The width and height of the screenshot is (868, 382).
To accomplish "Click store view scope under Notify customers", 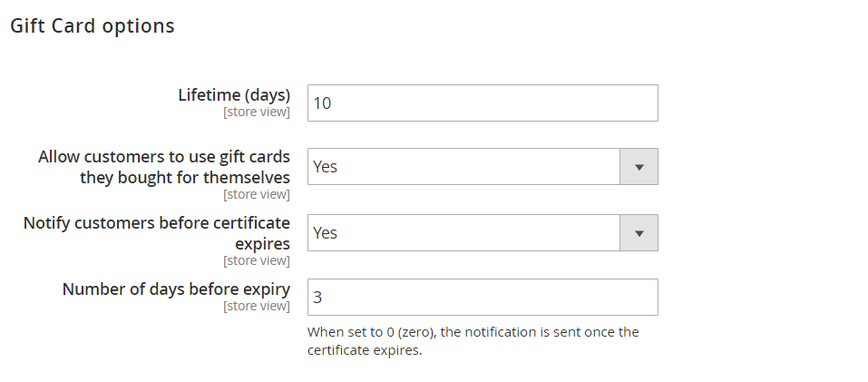I will pos(257,260).
